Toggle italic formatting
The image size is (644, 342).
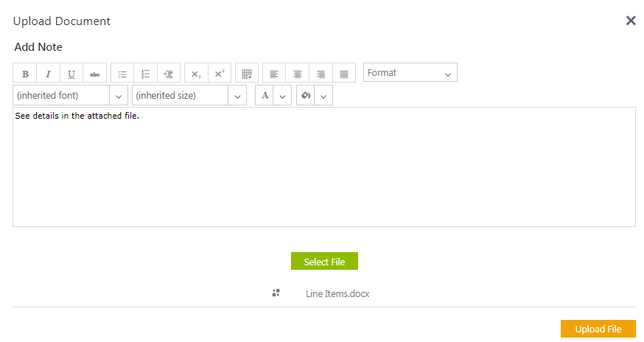click(x=48, y=73)
